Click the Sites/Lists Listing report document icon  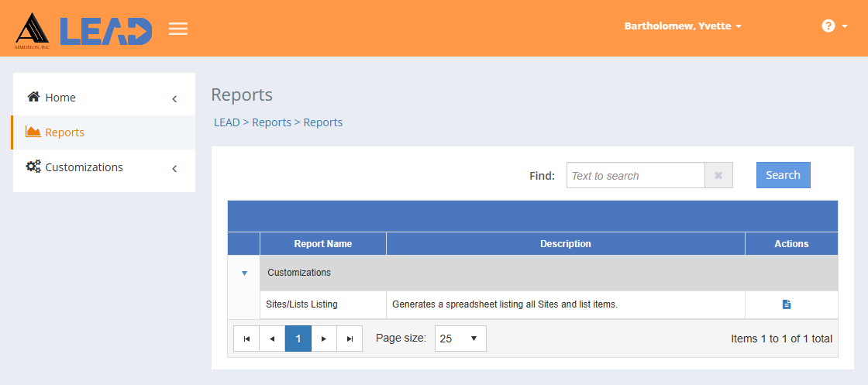click(787, 304)
